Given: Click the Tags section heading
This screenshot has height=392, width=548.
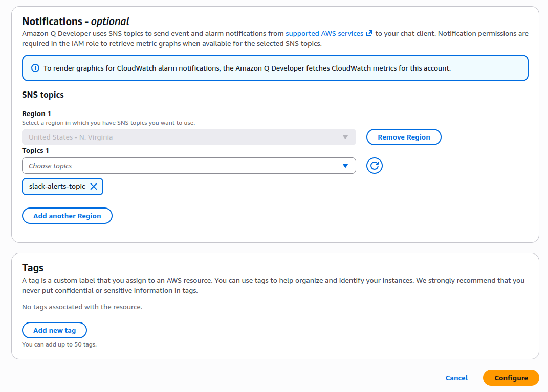Looking at the screenshot, I should (33, 268).
